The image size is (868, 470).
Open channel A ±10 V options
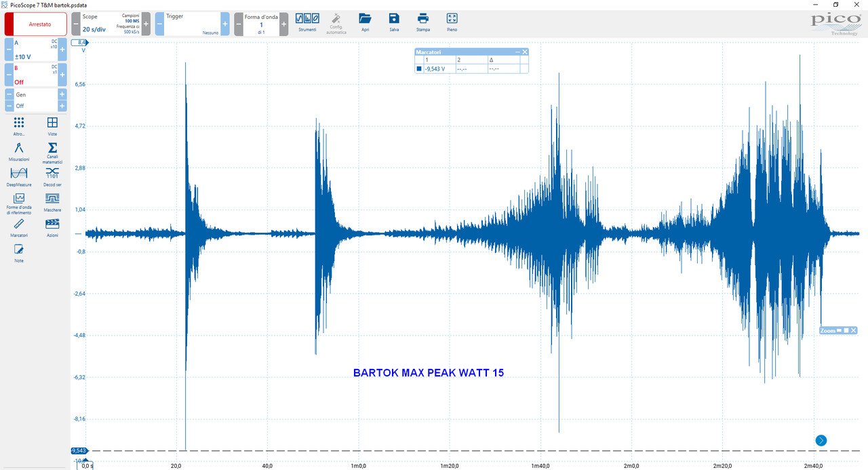[x=35, y=50]
